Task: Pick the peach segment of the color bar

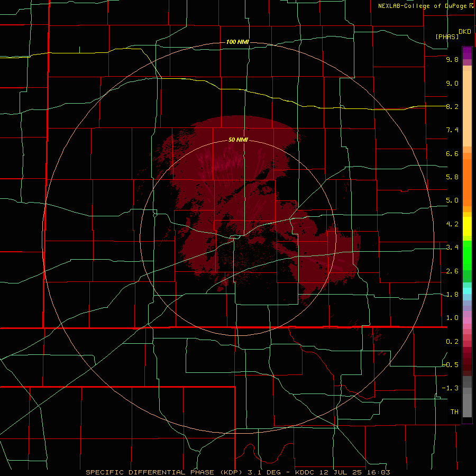Action: [467, 108]
